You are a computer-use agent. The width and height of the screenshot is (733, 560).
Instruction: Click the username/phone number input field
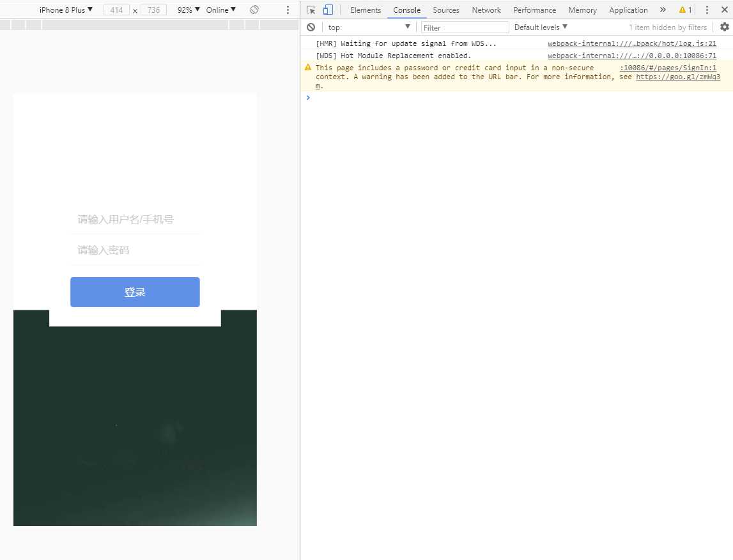[135, 219]
